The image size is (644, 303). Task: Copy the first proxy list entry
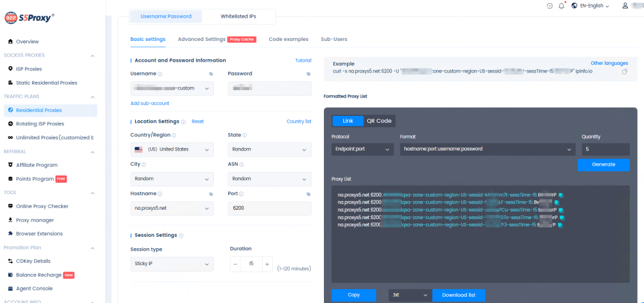(560, 195)
